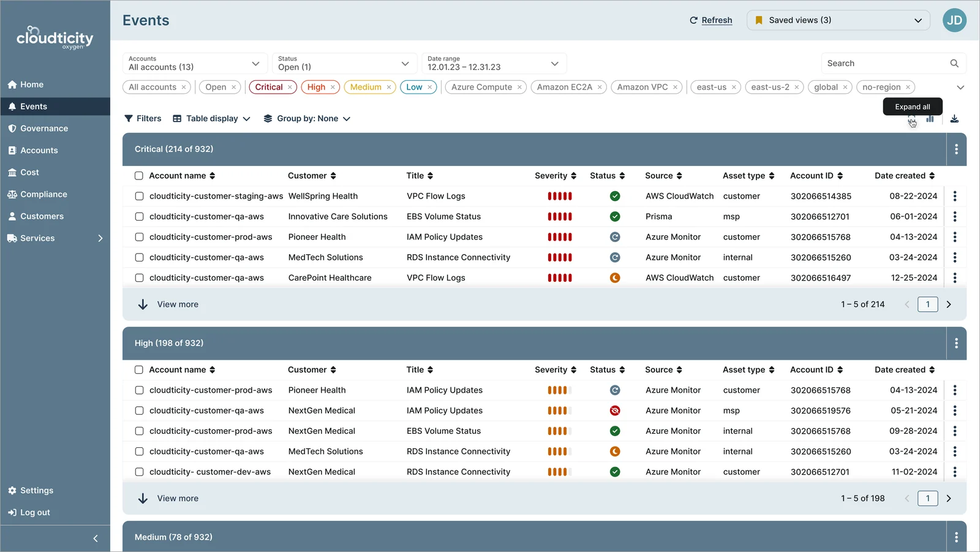Screen dimensions: 980x552
Task: Select all rows in High table
Action: (x=139, y=370)
